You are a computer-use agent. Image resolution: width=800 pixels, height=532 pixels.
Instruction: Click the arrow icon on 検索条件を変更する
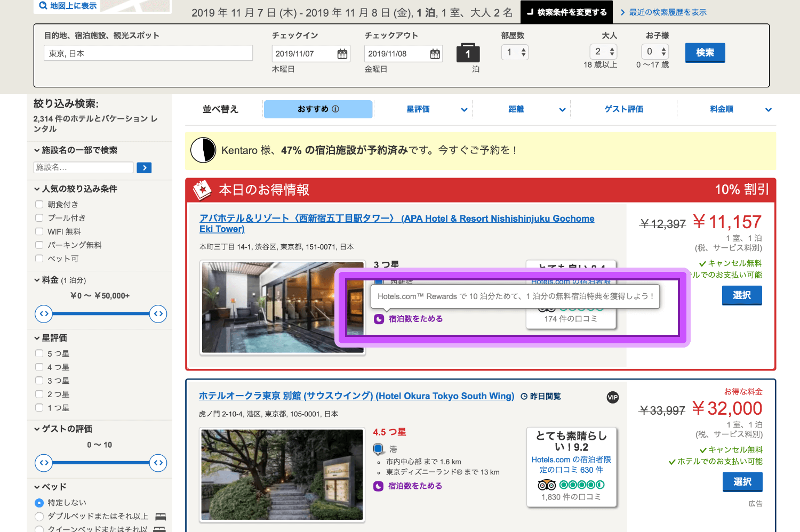coord(530,12)
